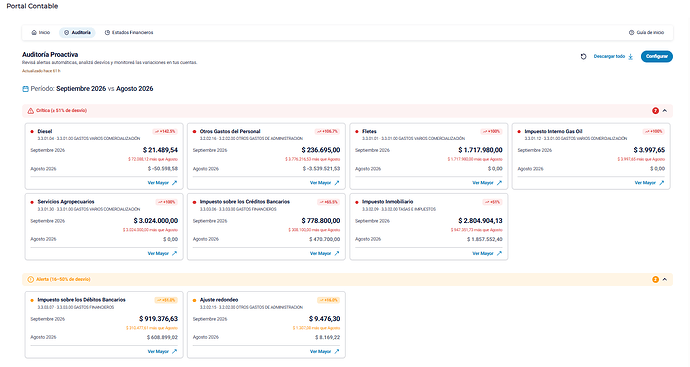Open Ver Mayor for Ajuste redondeo
Image resolution: width=690 pixels, height=367 pixels.
pos(325,352)
